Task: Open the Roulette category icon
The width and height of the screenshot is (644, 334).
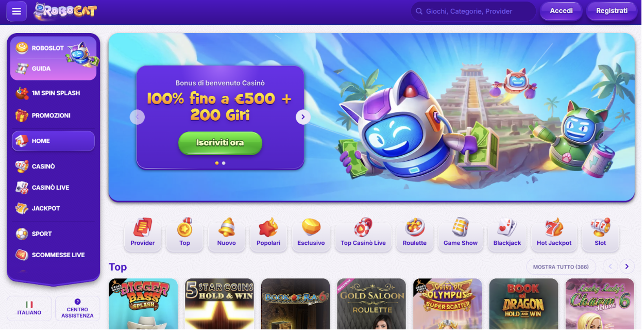Action: coord(415,233)
